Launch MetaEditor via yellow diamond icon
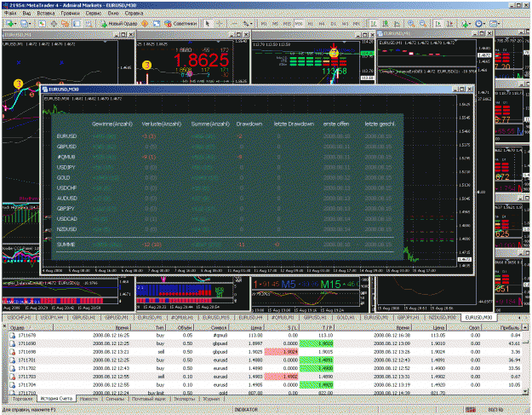This screenshot has height=415, width=532. 145,23
